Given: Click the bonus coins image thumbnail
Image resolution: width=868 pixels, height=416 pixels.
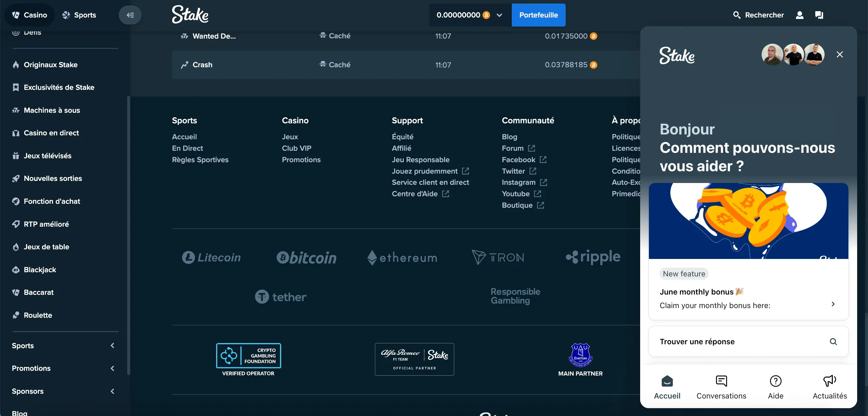Looking at the screenshot, I should click(x=748, y=221).
